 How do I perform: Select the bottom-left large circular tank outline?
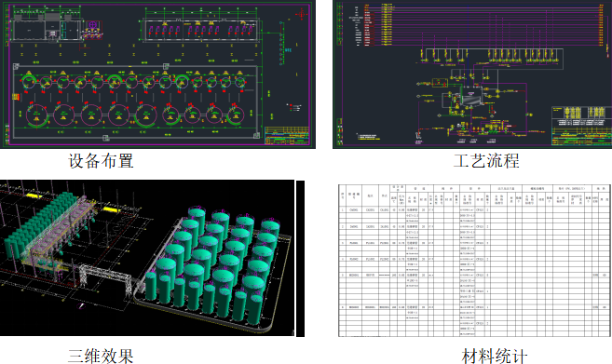36,115
